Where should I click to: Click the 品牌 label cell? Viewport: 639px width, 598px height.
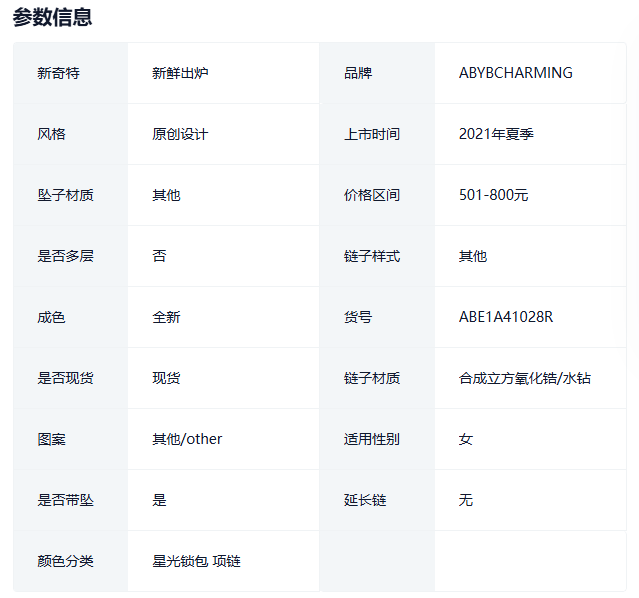357,73
